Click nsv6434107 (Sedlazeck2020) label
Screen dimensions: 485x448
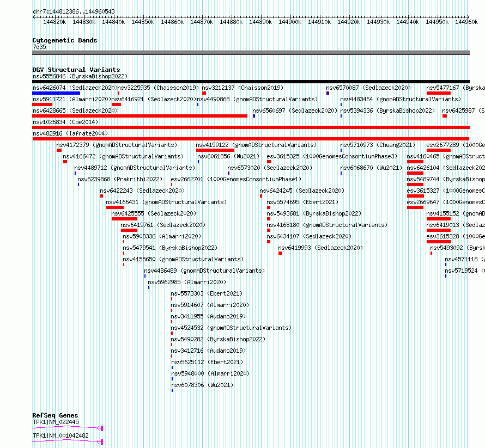[x=309, y=236]
